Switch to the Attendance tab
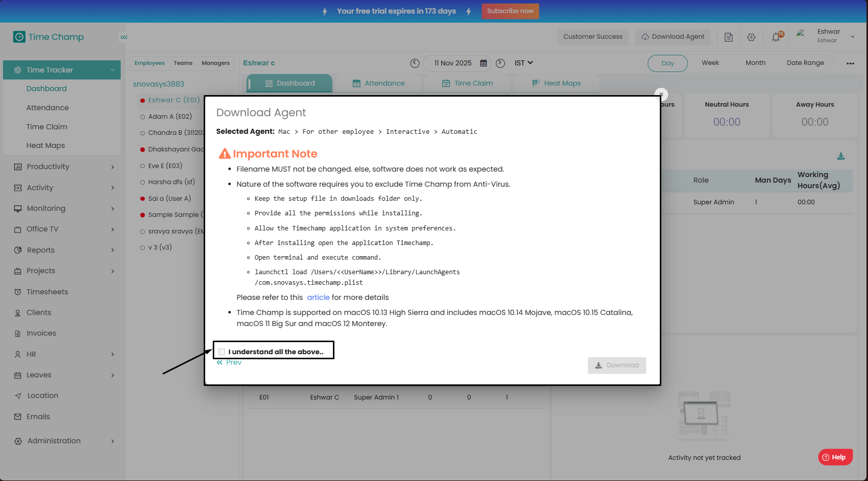The image size is (868, 481). click(x=379, y=83)
